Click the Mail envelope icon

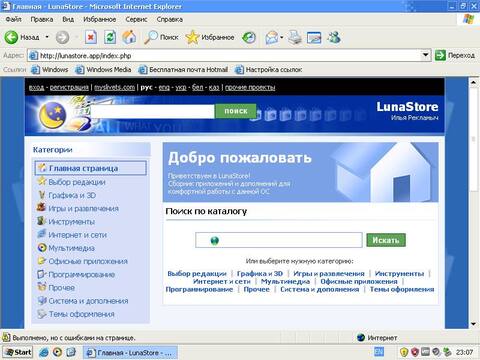tap(272, 37)
